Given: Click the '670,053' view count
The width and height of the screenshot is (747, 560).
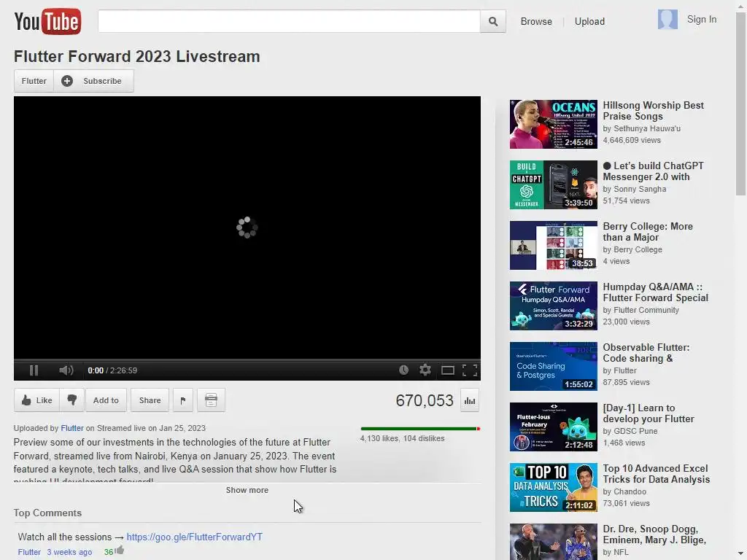Looking at the screenshot, I should click(x=425, y=400).
